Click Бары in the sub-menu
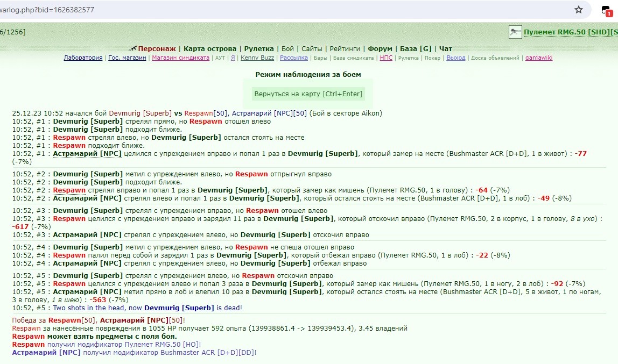 (x=320, y=58)
